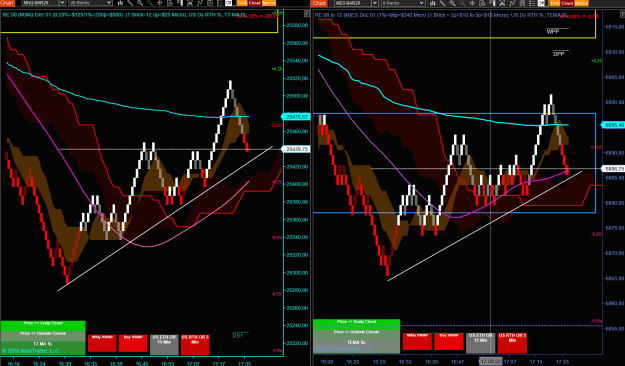The height and width of the screenshot is (366, 625).
Task: Click the left chart zoom-in magnifier
Action: (140, 3)
